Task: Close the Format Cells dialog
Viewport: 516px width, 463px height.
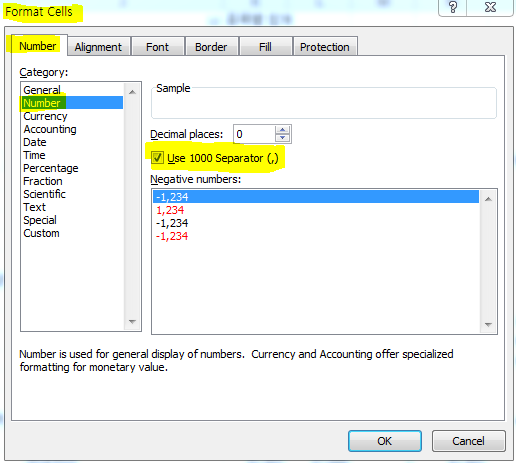Action: [x=490, y=7]
